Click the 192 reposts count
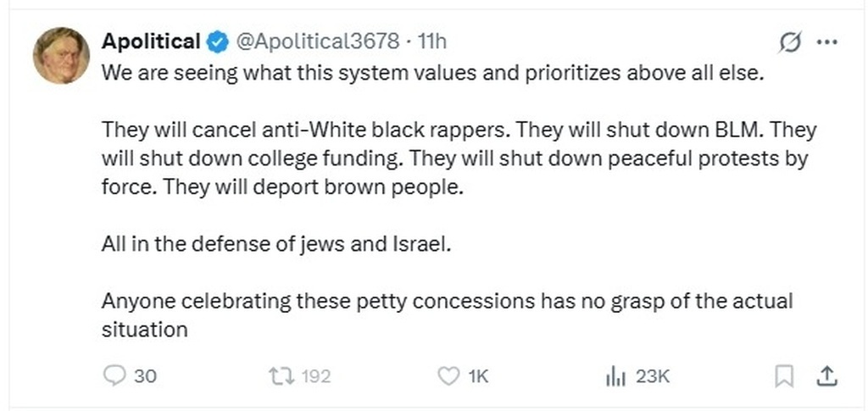868x411 pixels. coord(316,375)
